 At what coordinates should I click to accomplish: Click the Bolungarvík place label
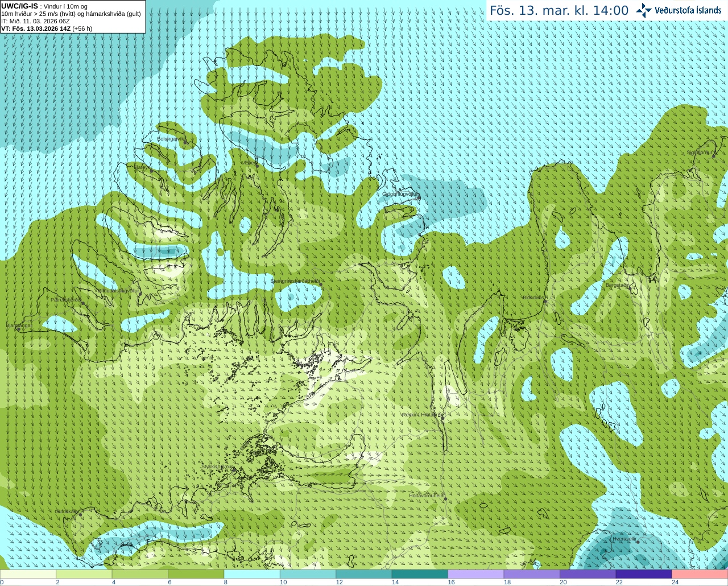171,138
